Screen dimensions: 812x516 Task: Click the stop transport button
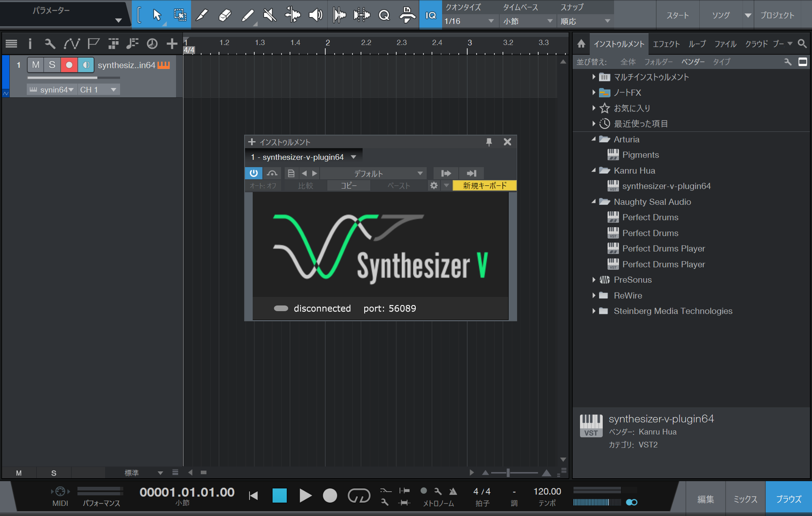point(279,495)
